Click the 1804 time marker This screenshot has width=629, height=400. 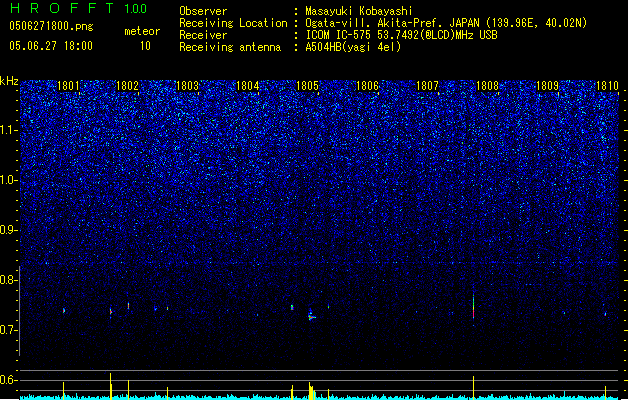click(248, 86)
